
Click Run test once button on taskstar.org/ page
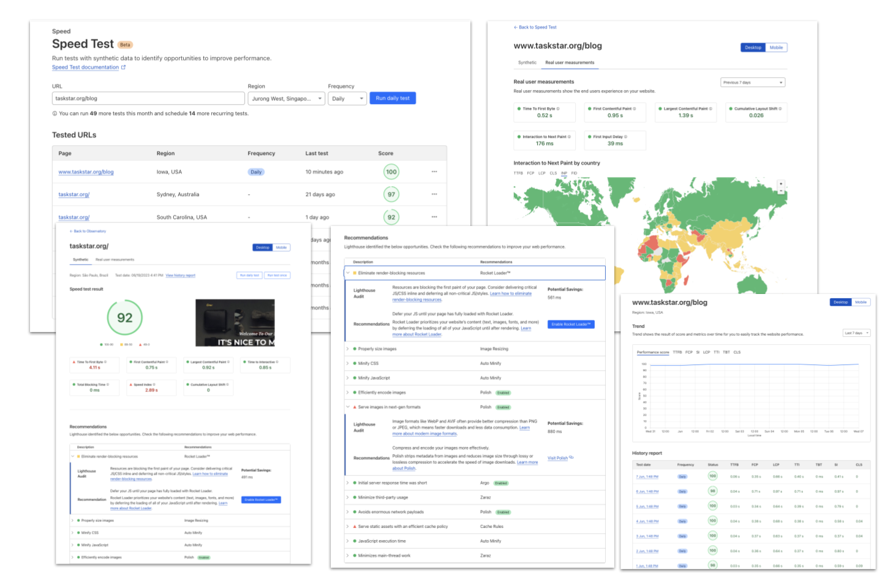tap(277, 276)
